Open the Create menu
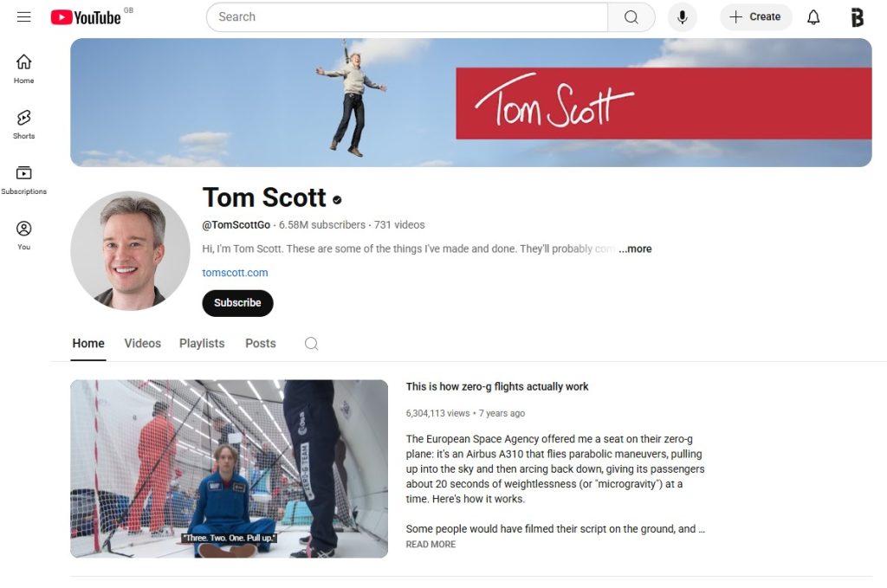887x588 pixels. 755,17
